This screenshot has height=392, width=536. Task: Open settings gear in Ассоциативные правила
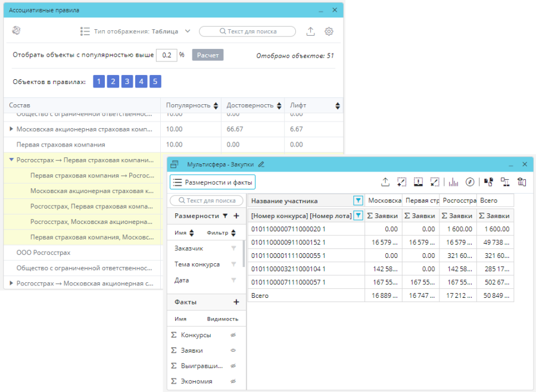(329, 32)
